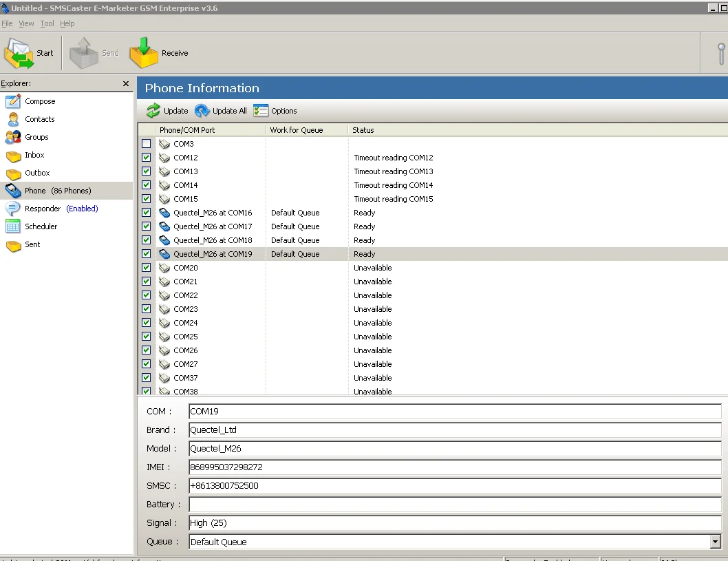Image resolution: width=728 pixels, height=561 pixels.
Task: Click the Receive toolbar icon
Action: pos(144,53)
